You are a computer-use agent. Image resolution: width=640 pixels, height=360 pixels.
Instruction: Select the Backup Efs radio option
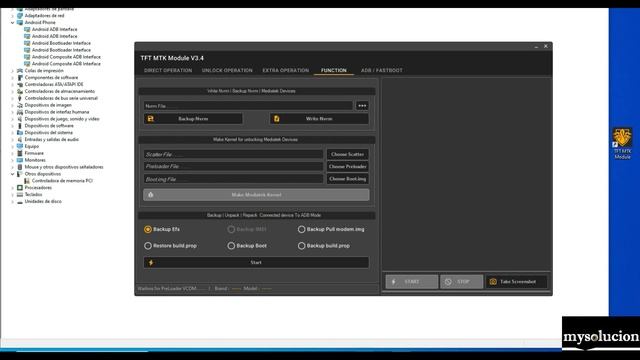click(x=148, y=229)
